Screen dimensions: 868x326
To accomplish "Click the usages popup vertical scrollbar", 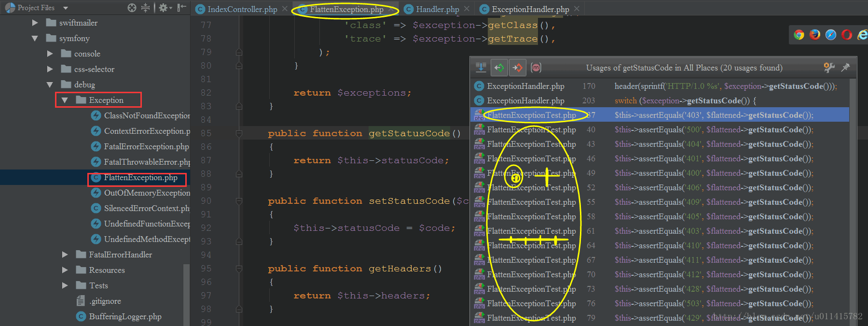I will [x=853, y=202].
